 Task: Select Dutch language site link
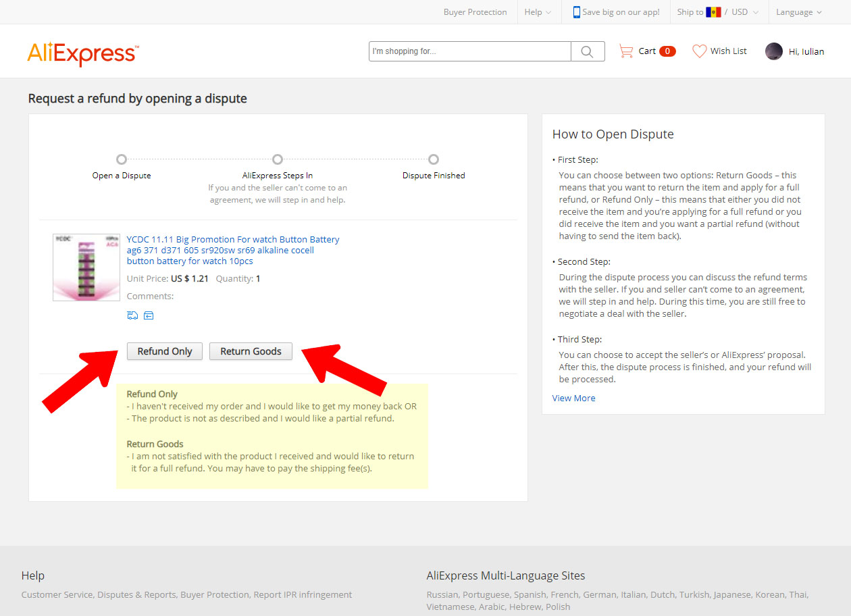click(663, 595)
